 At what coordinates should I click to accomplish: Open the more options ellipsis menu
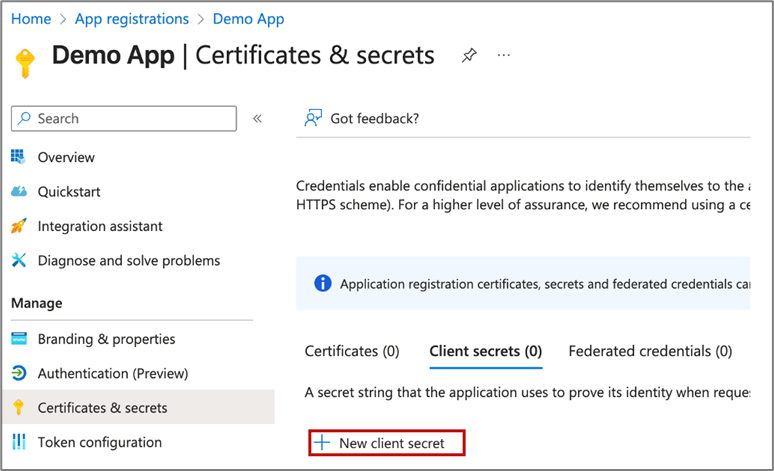pyautogui.click(x=504, y=55)
